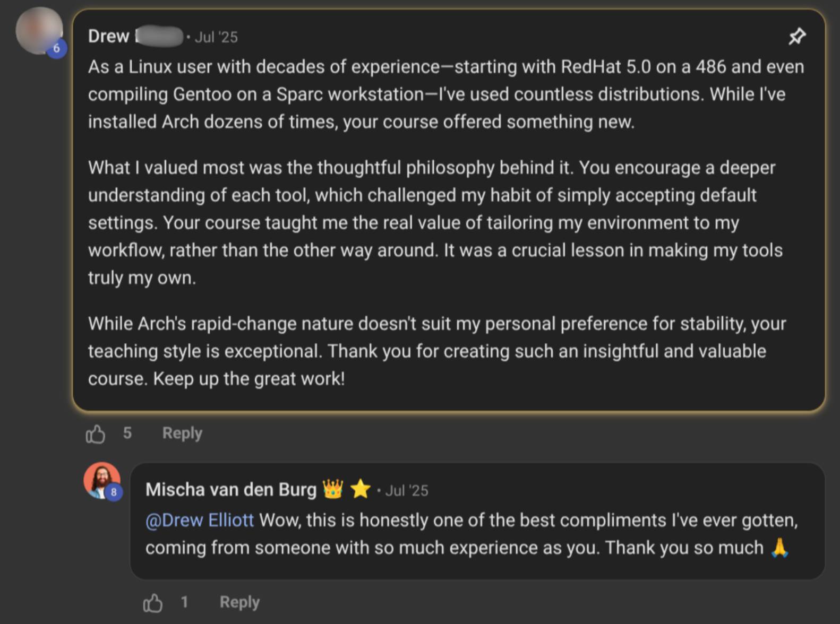Open the @Drew Elliott mention link

[x=200, y=520]
